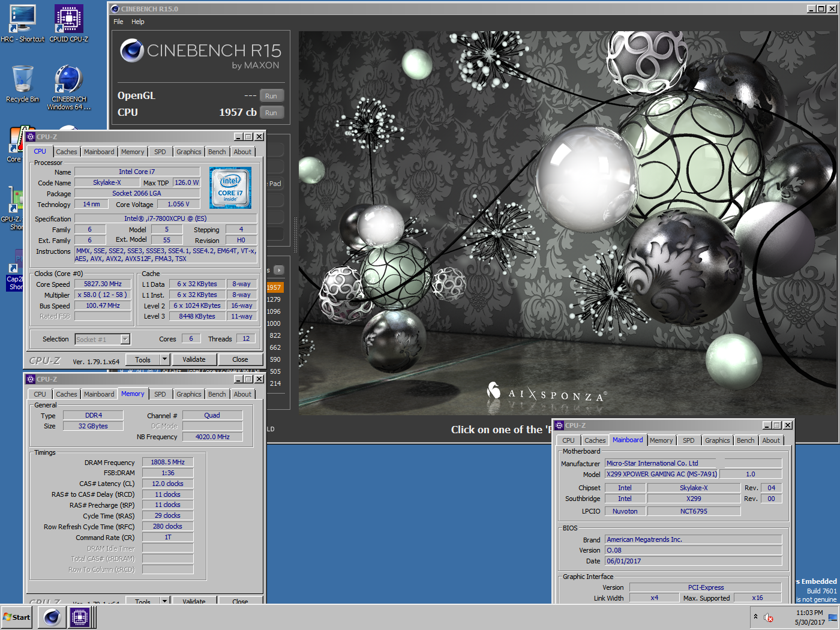Click Cinebench title bar icon

click(115, 9)
